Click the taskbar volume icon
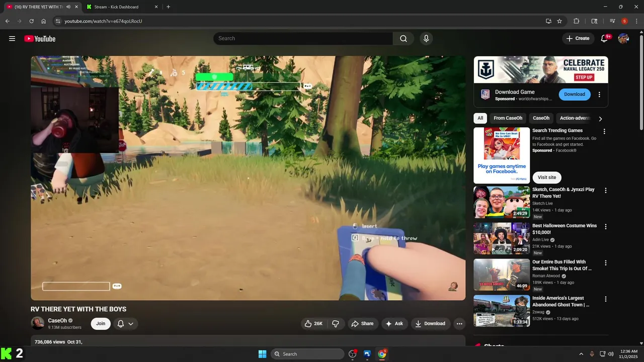The height and width of the screenshot is (362, 644). (611, 354)
